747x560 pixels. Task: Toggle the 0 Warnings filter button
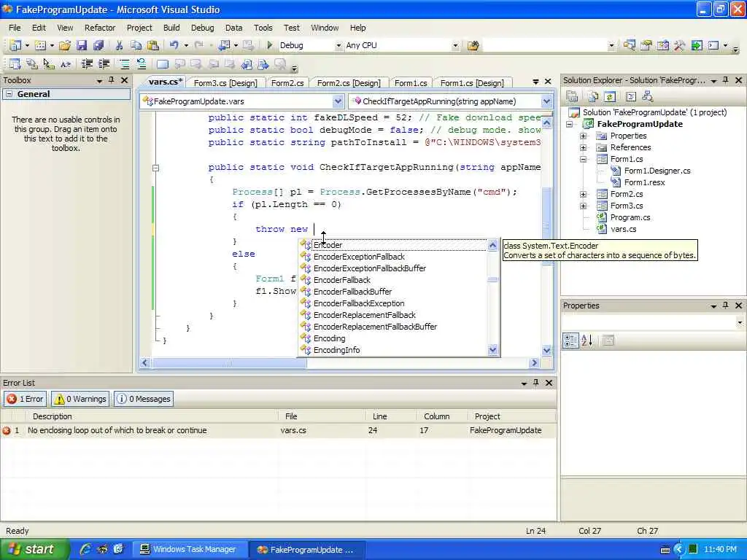[80, 399]
